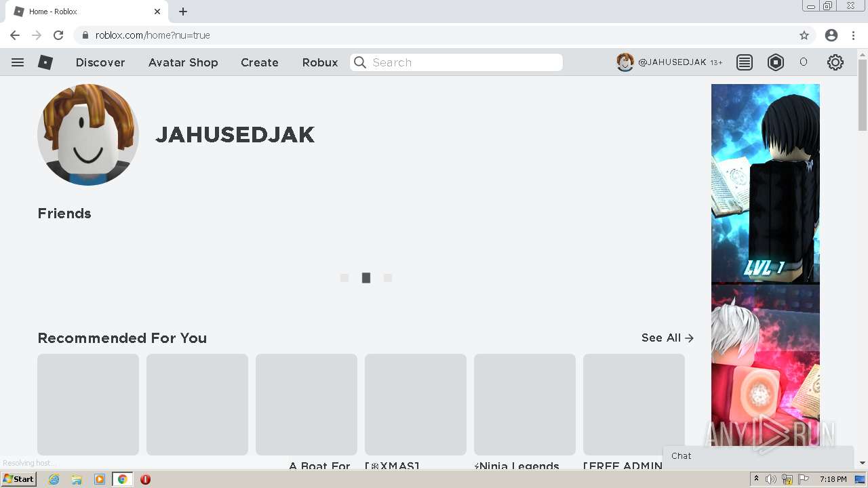
Task: Go back in browser history
Action: point(15,35)
